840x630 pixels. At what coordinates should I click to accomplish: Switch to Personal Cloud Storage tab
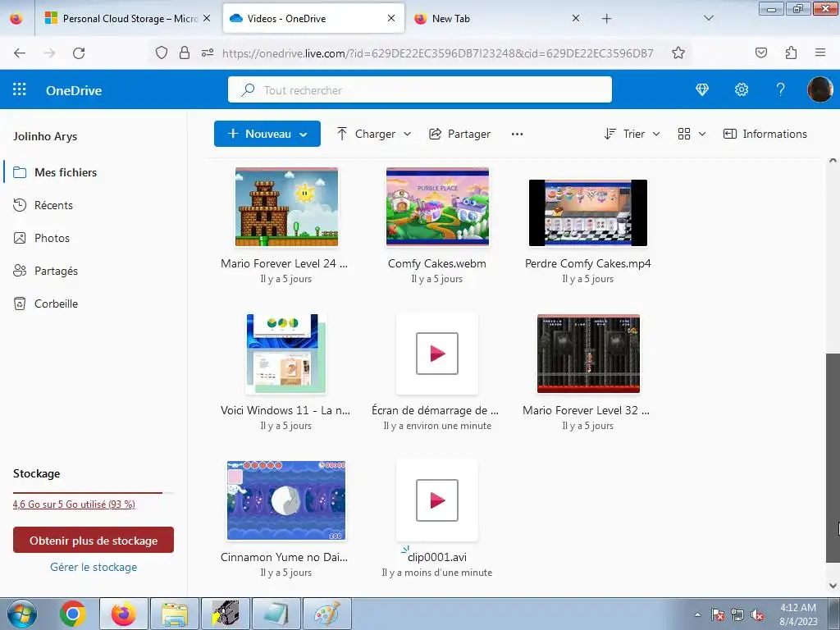[121, 18]
